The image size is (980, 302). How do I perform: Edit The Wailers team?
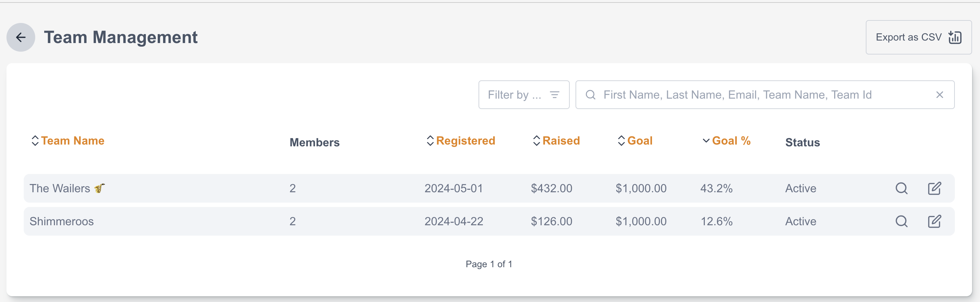[x=934, y=188]
